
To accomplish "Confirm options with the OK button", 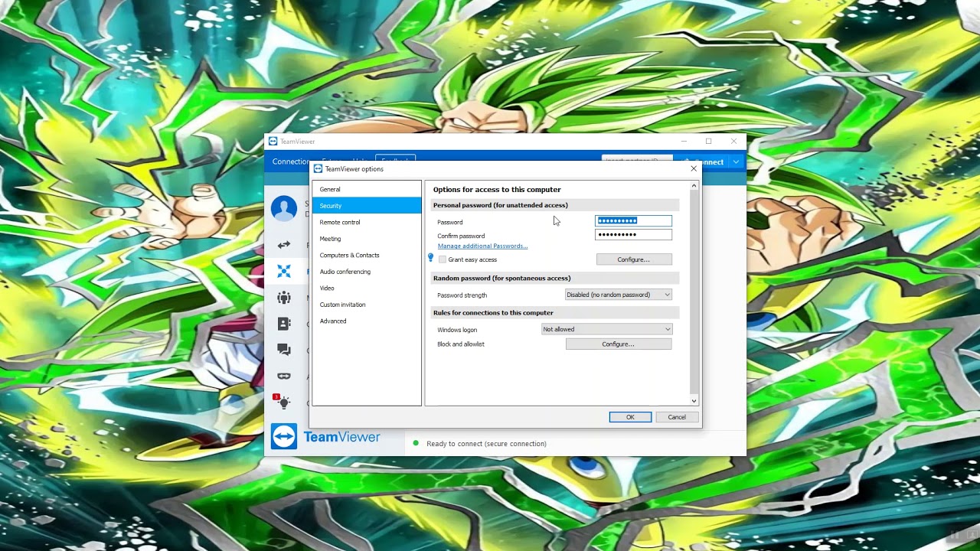I will tap(630, 417).
